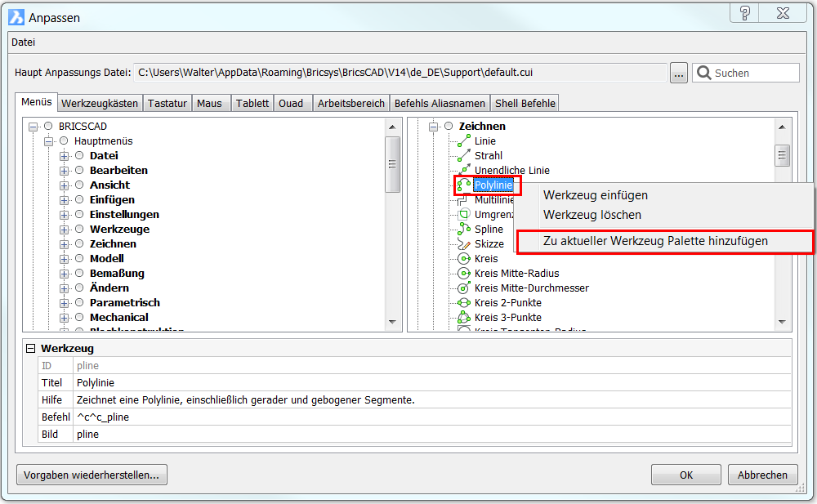Switch to the Tastatur tab
Viewport: 817px width, 504px height.
click(167, 103)
